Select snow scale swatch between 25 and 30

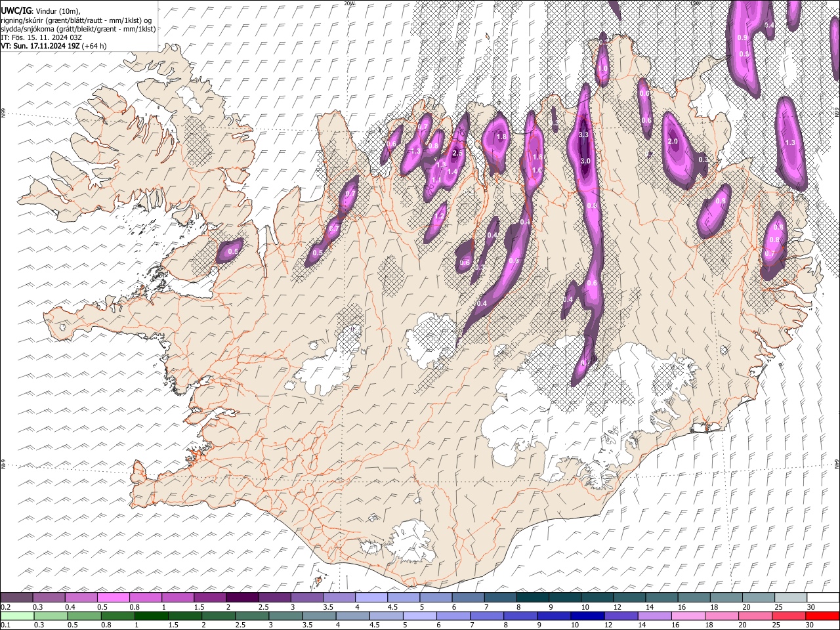click(x=791, y=597)
